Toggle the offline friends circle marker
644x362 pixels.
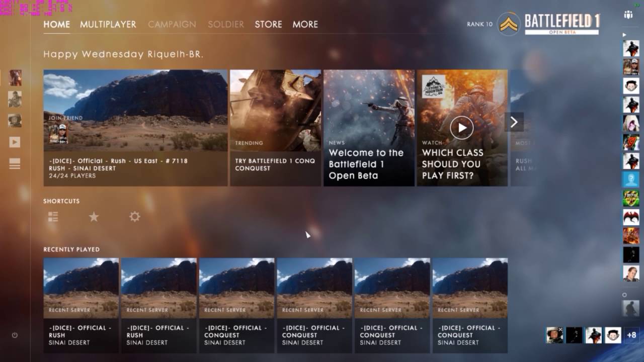(625, 295)
